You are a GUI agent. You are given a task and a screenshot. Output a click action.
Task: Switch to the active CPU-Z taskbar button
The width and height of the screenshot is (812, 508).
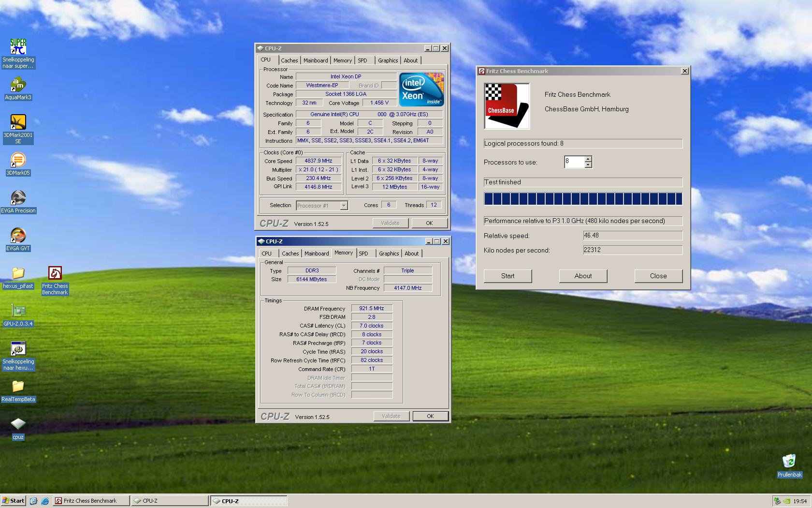tap(249, 501)
